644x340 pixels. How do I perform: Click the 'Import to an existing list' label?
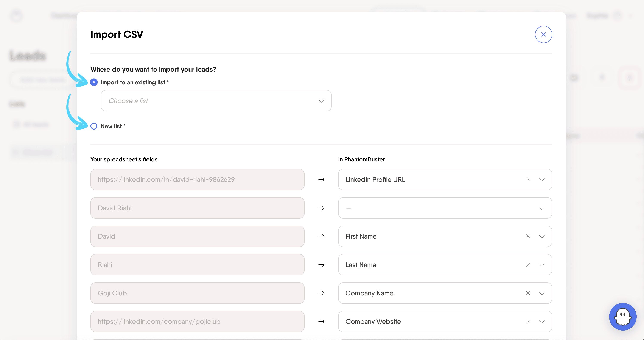pyautogui.click(x=135, y=82)
